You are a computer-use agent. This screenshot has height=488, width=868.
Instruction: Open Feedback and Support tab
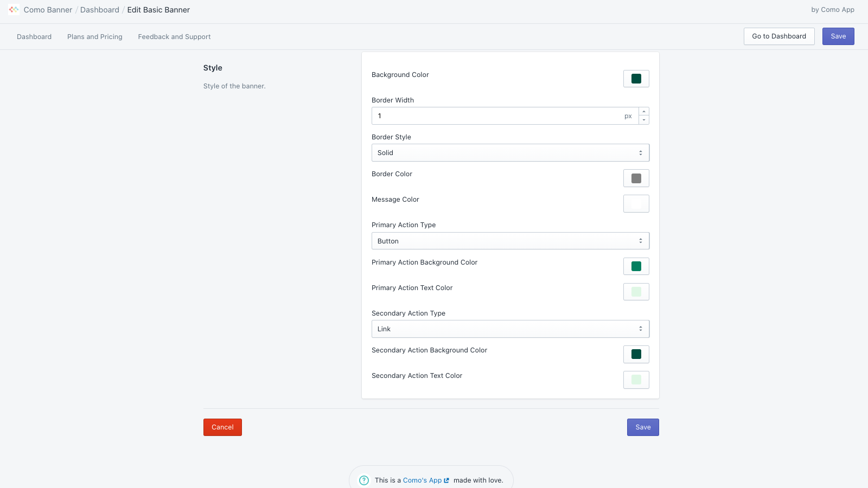[x=174, y=37]
